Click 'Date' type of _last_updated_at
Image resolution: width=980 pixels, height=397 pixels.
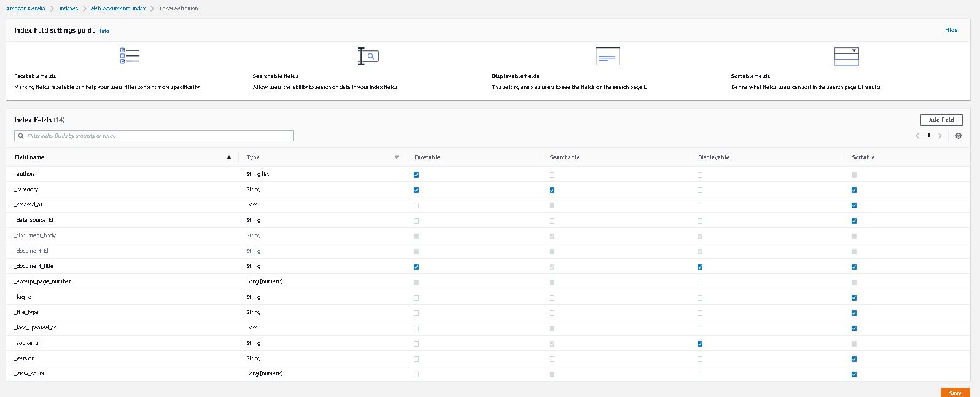252,328
